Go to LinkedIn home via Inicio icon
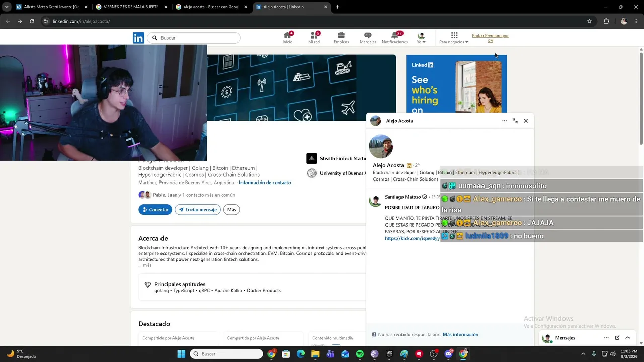Viewport: 644px width, 362px height. coord(287,38)
